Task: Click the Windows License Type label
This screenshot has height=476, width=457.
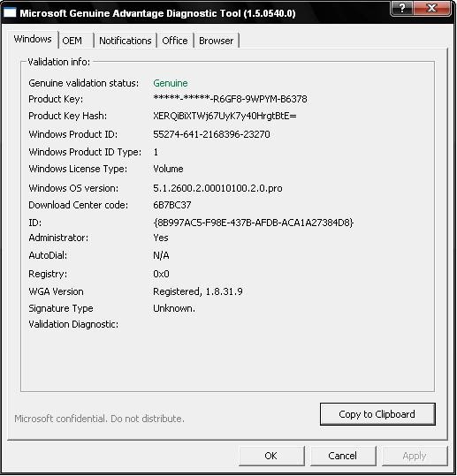Action: point(78,169)
